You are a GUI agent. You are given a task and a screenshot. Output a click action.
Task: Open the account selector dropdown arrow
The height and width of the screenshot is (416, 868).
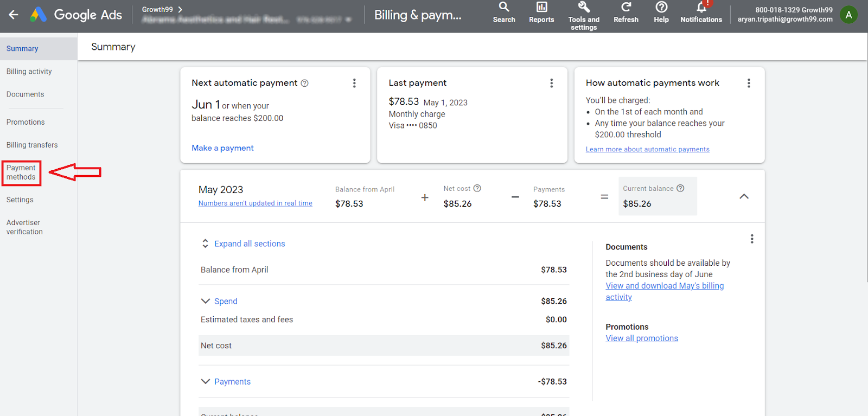click(x=348, y=20)
